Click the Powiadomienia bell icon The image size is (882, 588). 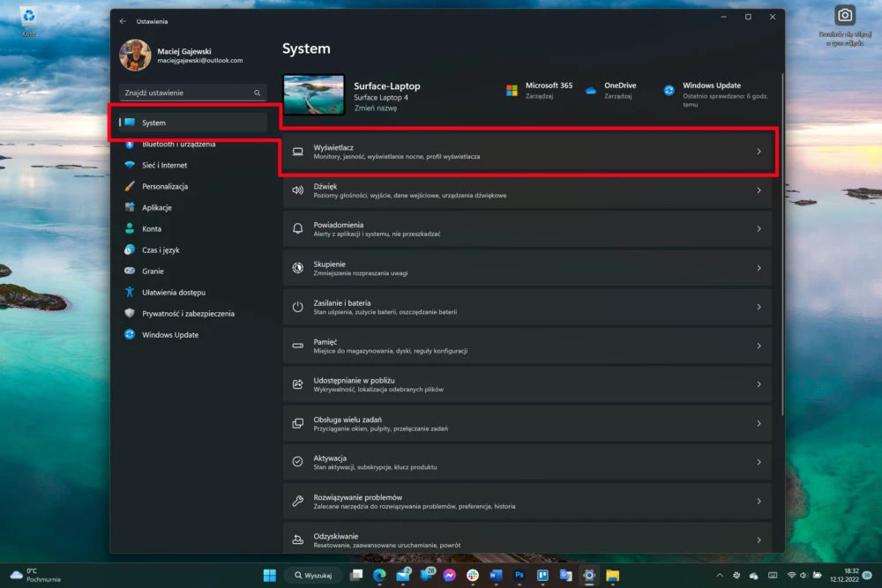pos(297,229)
